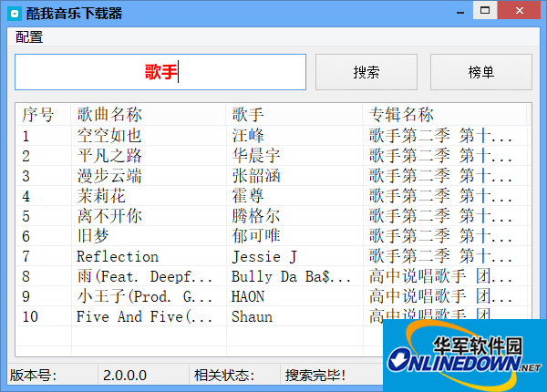This screenshot has width=547, height=392.
Task: Minimize the downloader window
Action: pos(460,12)
